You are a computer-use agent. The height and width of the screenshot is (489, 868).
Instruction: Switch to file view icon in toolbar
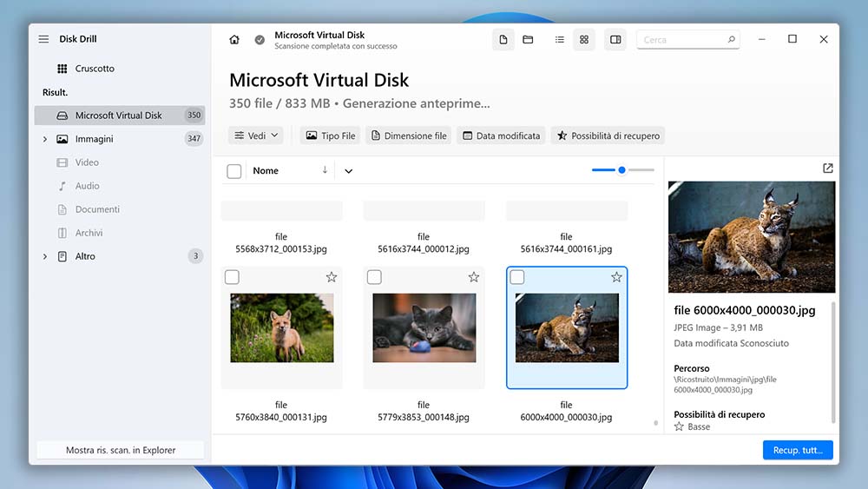point(503,39)
